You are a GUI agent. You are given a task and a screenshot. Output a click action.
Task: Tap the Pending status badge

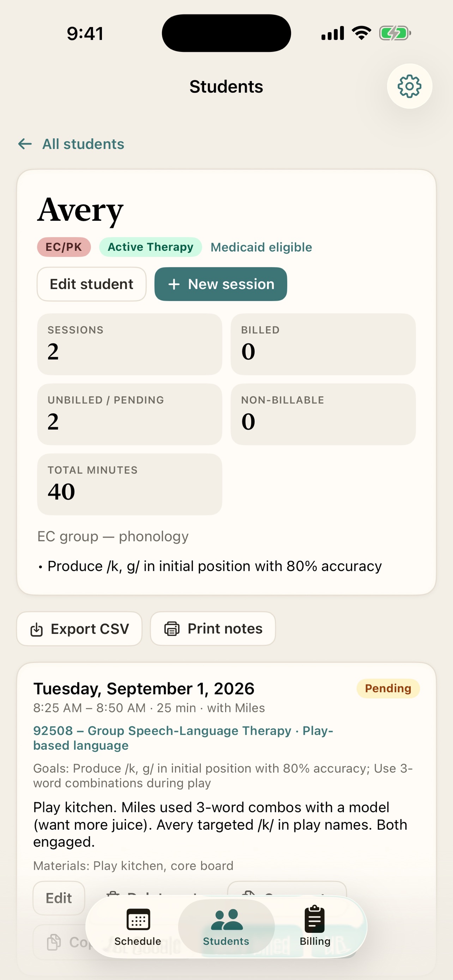388,688
